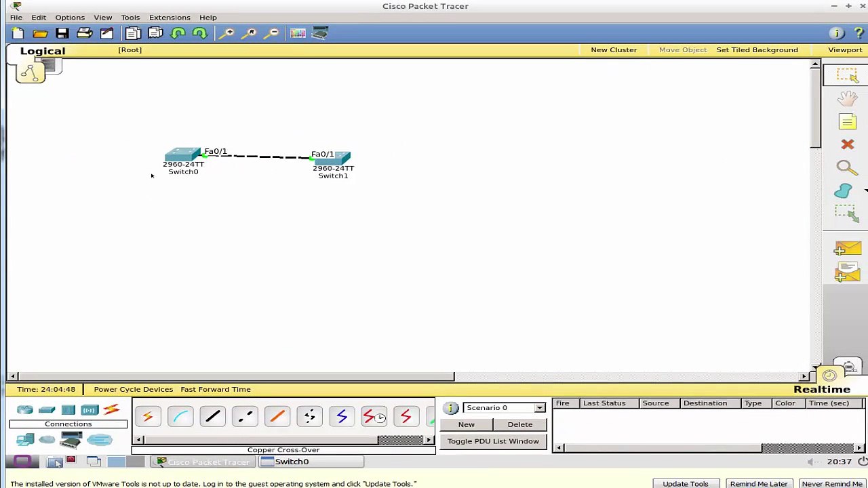Activate the Delete tool red X
Viewport: 868px width, 488px height.
click(x=848, y=144)
